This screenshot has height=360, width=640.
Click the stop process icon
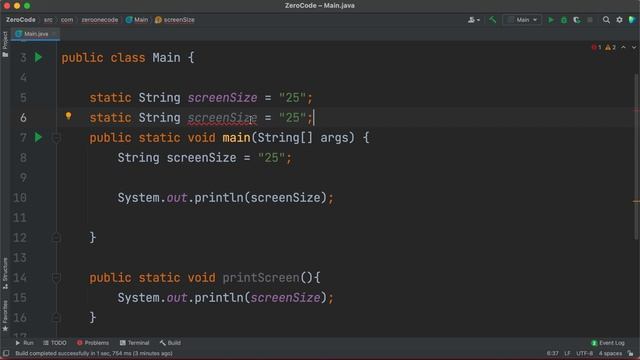tap(590, 20)
